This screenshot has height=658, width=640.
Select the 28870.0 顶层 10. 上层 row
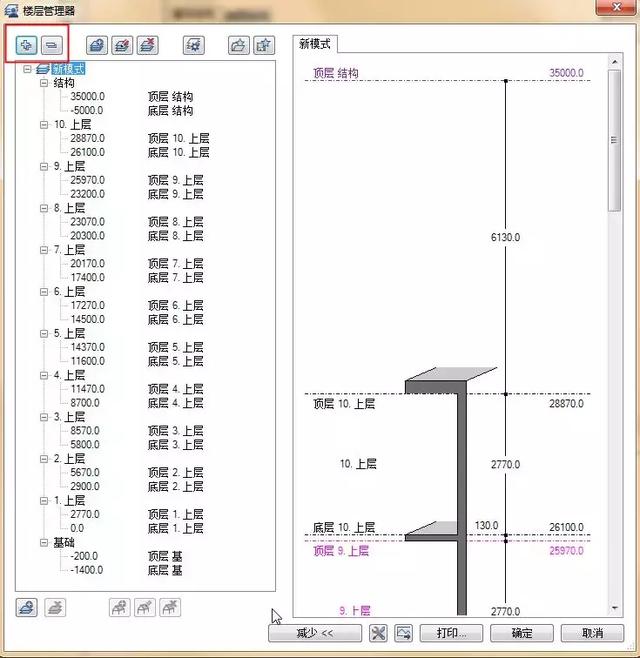(x=140, y=138)
